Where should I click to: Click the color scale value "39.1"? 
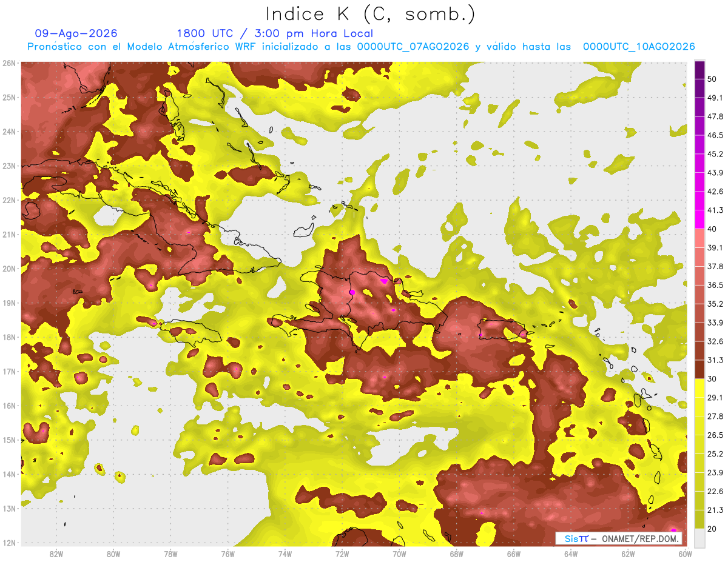point(715,248)
